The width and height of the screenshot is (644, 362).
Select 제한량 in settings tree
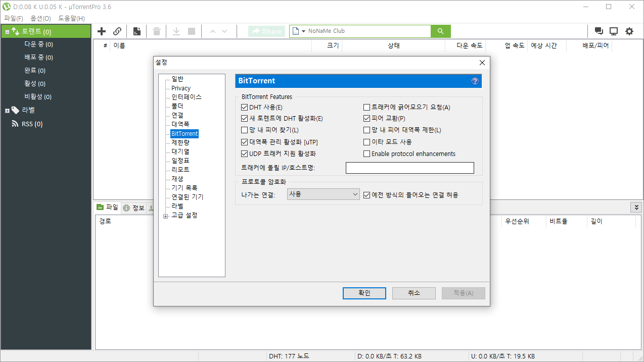[x=180, y=143]
